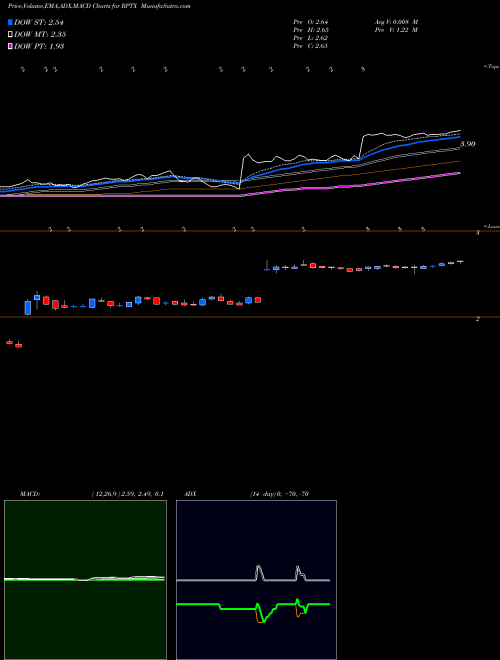Click the 'Pre L: 2.62' low value
Screen dimensions: 500x660
(311, 38)
